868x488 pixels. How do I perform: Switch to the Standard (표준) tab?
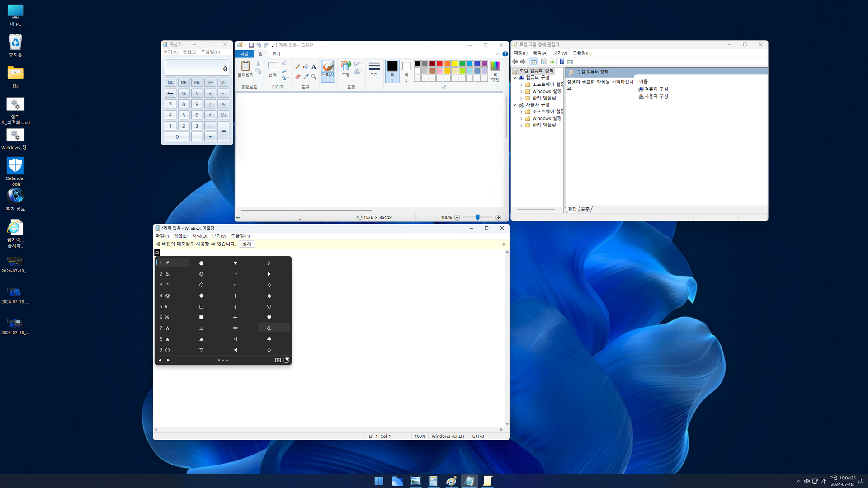click(585, 210)
